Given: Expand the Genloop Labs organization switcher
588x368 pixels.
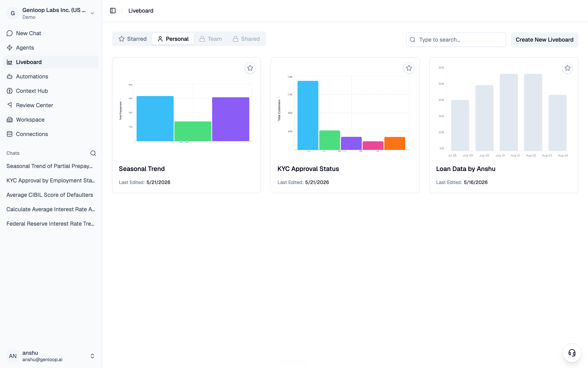Looking at the screenshot, I should point(92,13).
